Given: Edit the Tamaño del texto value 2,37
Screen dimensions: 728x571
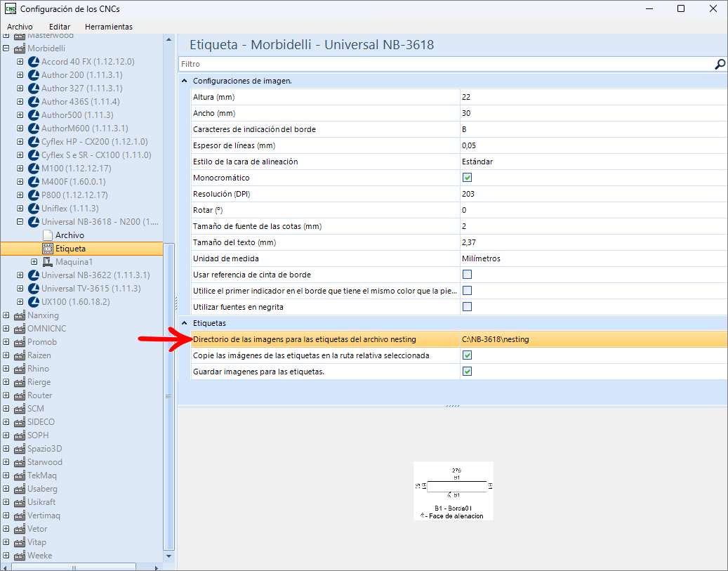Looking at the screenshot, I should click(x=593, y=242).
